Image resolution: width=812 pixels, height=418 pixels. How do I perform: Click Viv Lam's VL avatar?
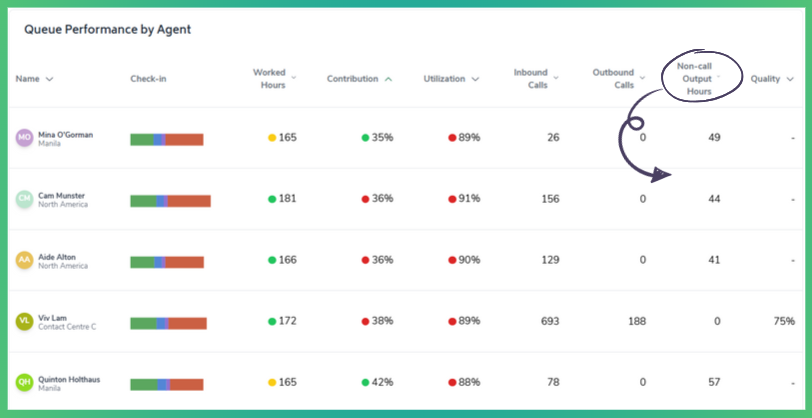click(x=24, y=321)
